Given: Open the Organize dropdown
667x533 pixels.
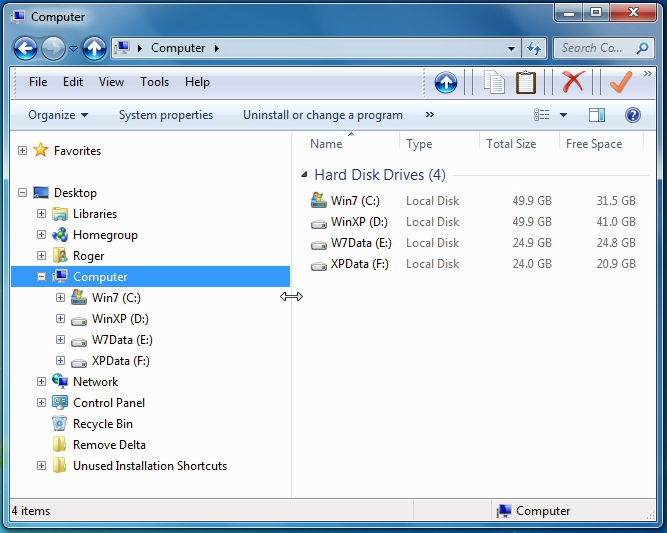Looking at the screenshot, I should point(58,115).
